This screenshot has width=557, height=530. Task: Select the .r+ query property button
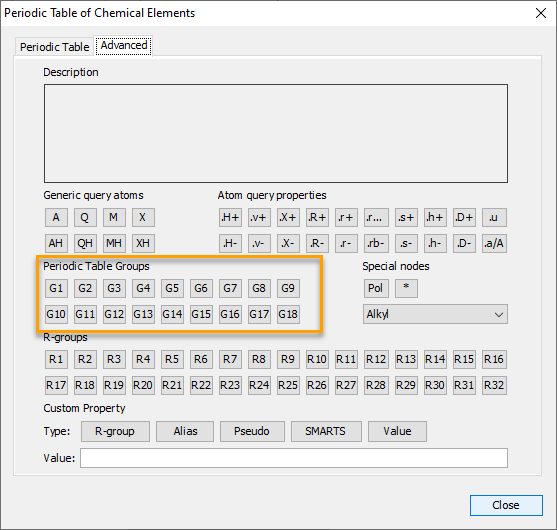pyautogui.click(x=346, y=217)
